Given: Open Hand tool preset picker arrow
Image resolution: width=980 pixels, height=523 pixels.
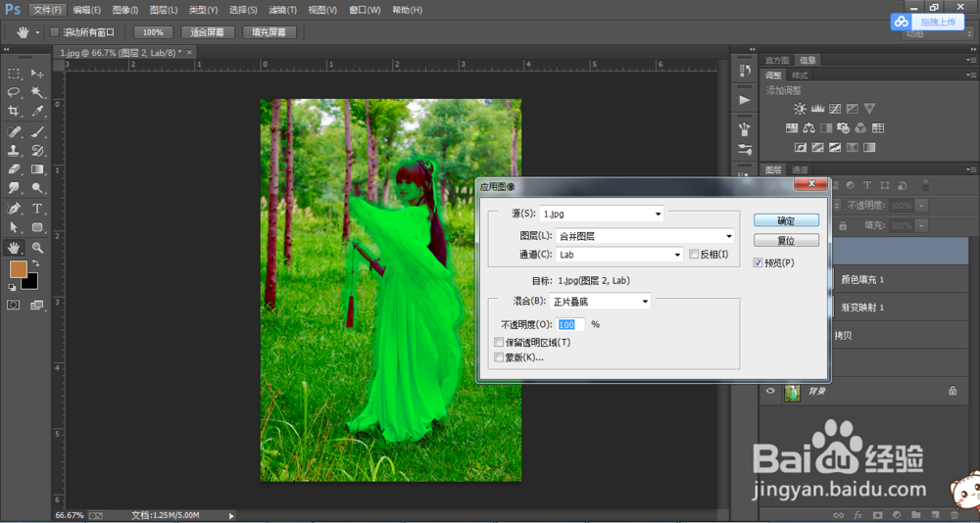Looking at the screenshot, I should coord(38,32).
